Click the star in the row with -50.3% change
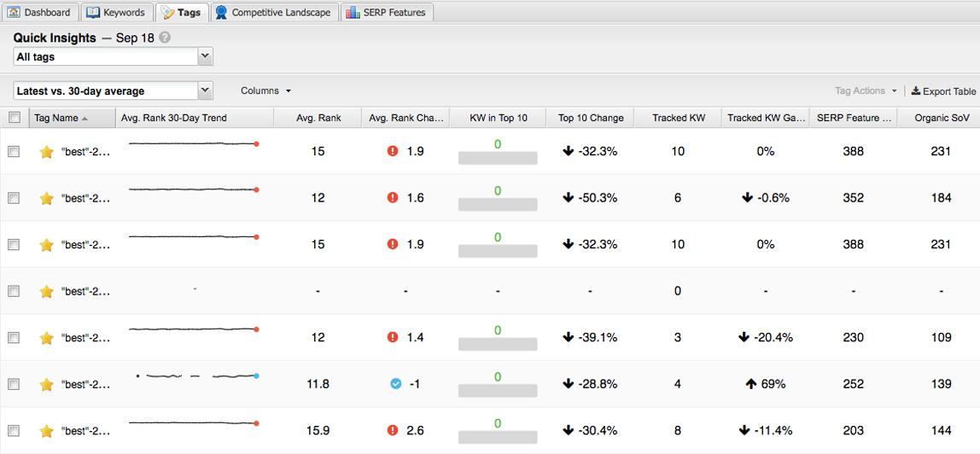 (46, 198)
